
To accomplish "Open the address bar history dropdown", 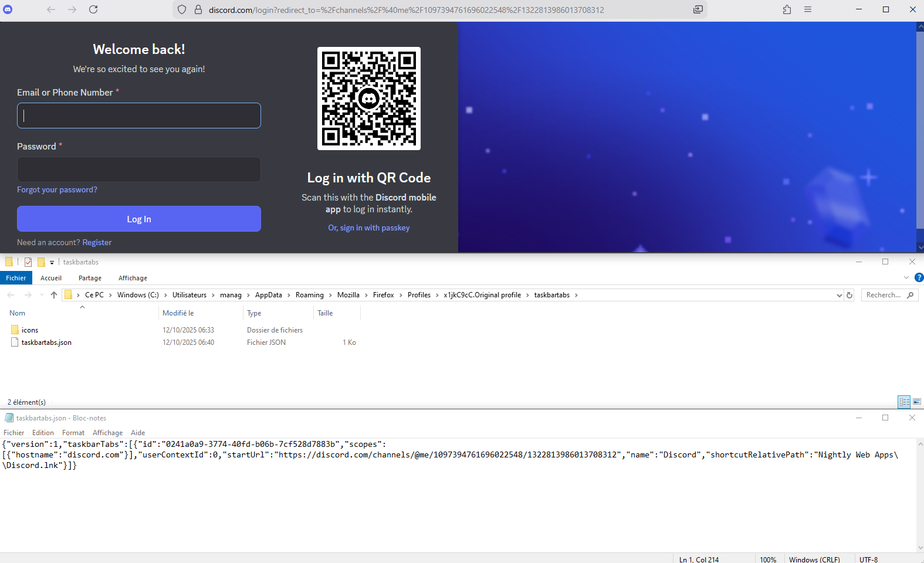I will tap(839, 295).
